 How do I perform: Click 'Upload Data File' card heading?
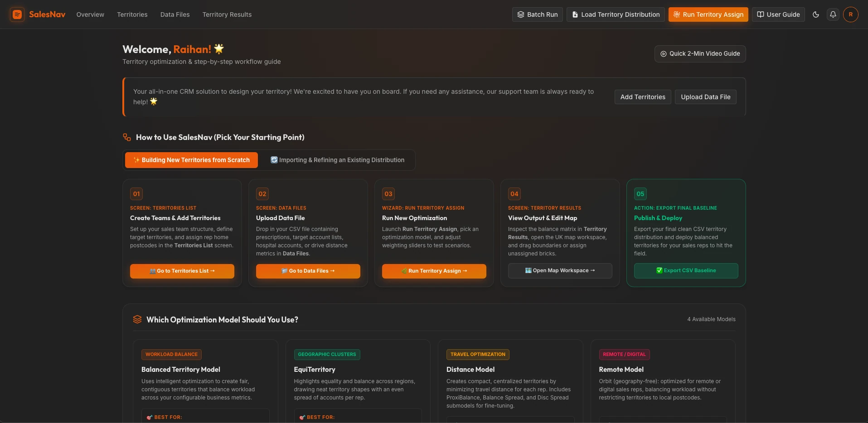click(281, 218)
